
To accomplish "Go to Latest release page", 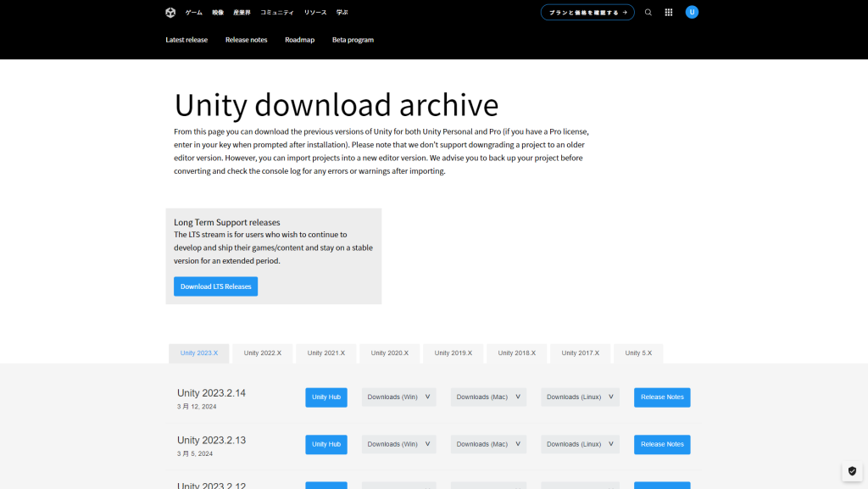I will click(186, 40).
